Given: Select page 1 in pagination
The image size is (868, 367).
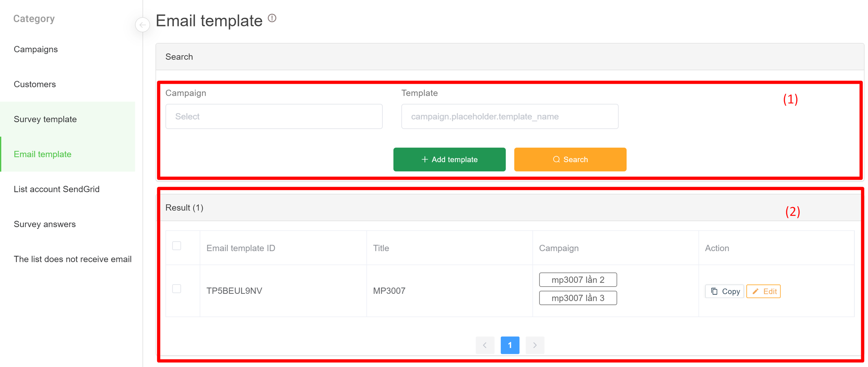Looking at the screenshot, I should point(510,345).
